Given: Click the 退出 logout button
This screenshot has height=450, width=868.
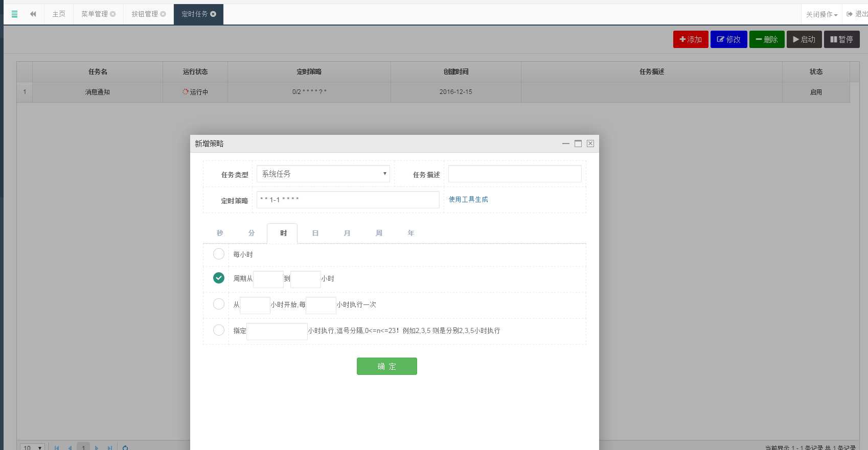Looking at the screenshot, I should coord(857,14).
